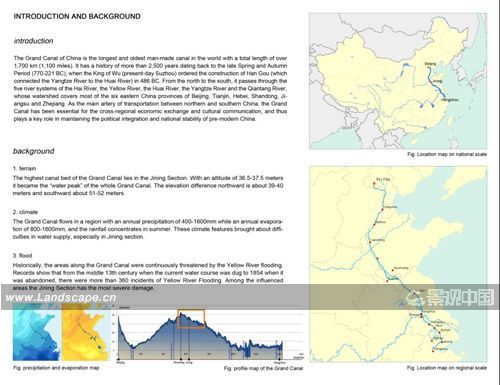This screenshot has width=500, height=385.
Task: Click the Beijing label on national map
Action: pos(430,64)
